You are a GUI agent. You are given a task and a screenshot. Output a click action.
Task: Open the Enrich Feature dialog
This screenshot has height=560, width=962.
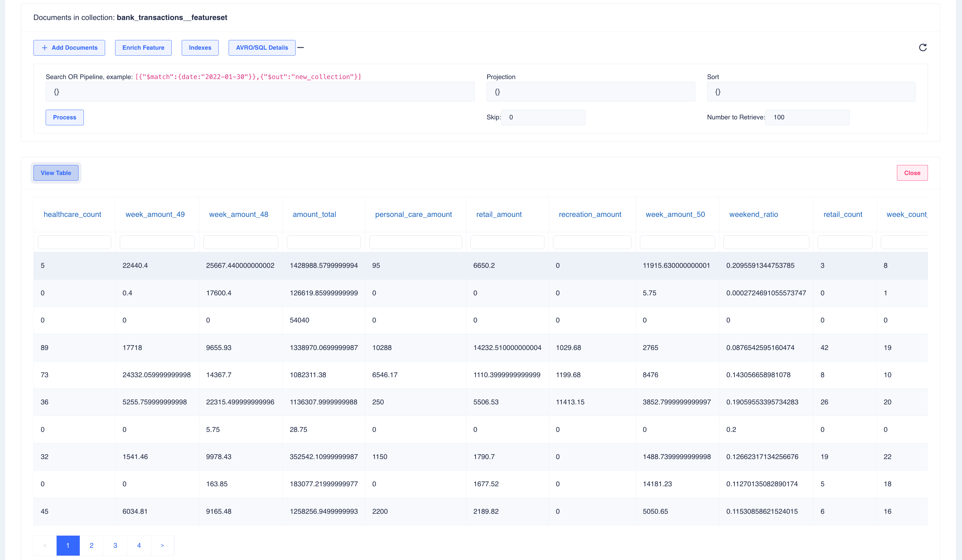pos(143,48)
